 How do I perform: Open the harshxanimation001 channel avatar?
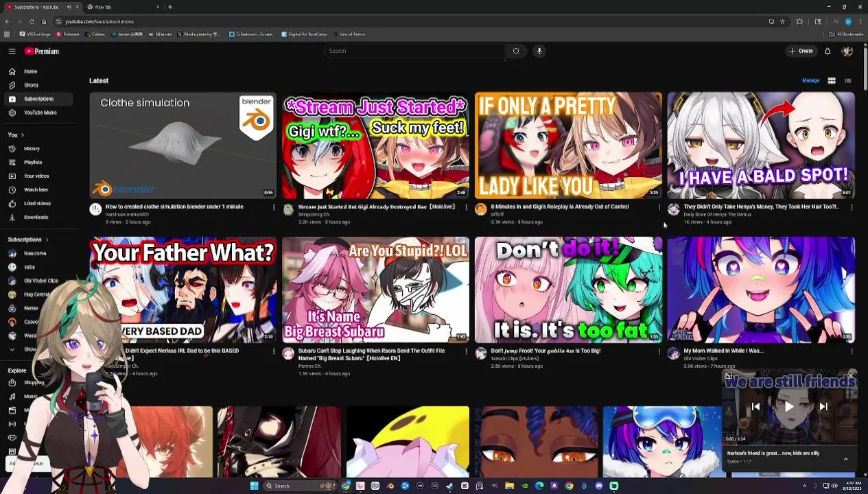95,209
